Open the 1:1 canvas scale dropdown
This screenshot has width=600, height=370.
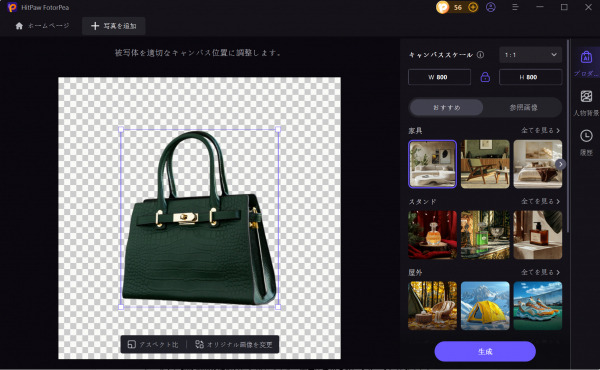click(x=530, y=55)
